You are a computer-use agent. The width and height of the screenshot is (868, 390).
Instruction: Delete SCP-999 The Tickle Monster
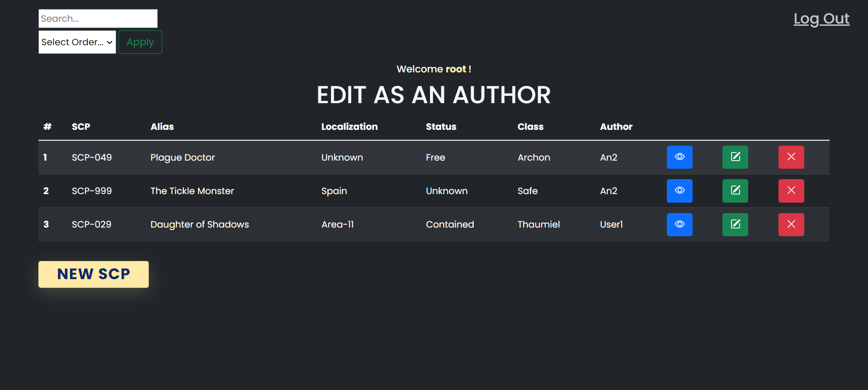pyautogui.click(x=791, y=190)
